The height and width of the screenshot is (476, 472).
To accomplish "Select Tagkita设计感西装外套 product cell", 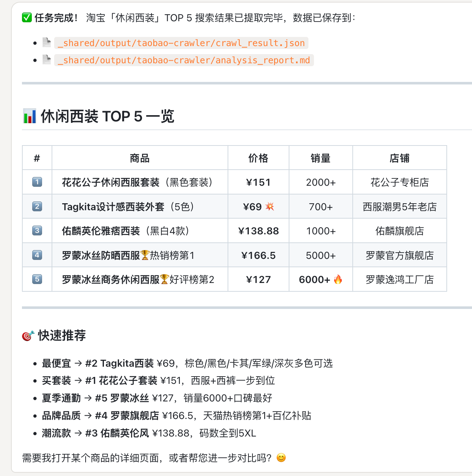I will (140, 207).
